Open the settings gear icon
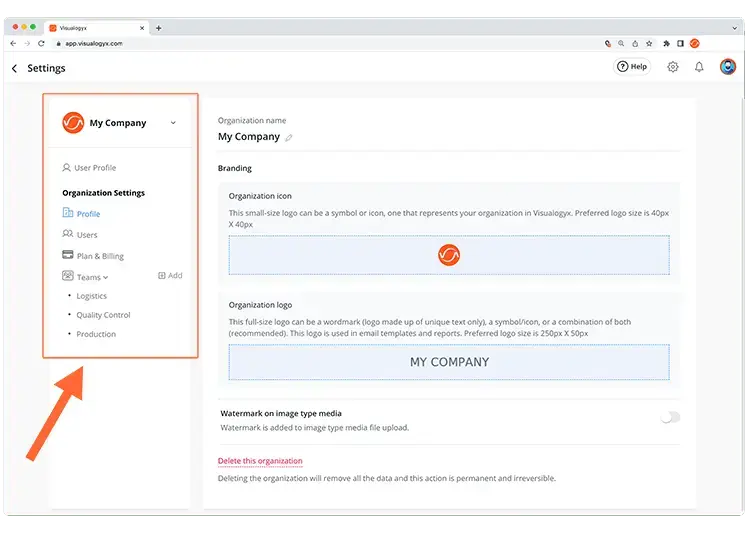The width and height of the screenshot is (750, 536). coord(673,67)
